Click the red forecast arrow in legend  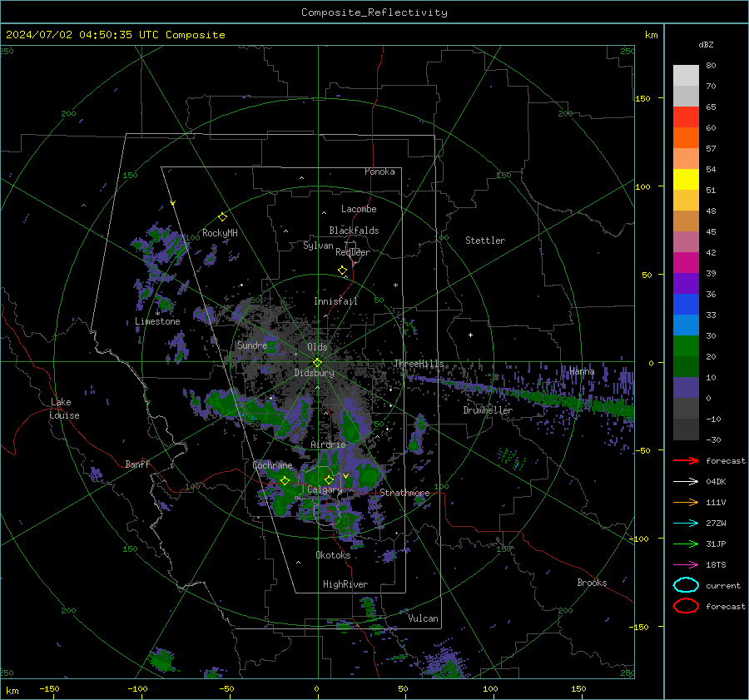point(686,460)
